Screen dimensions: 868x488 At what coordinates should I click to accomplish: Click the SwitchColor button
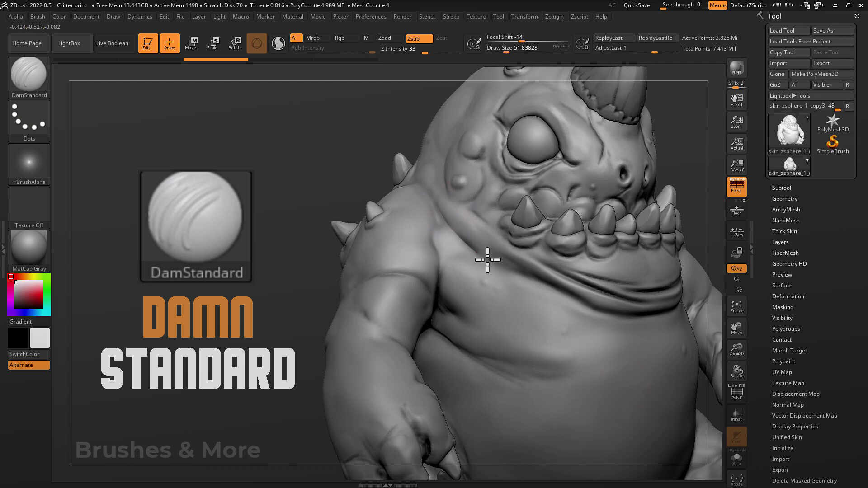pyautogui.click(x=29, y=354)
